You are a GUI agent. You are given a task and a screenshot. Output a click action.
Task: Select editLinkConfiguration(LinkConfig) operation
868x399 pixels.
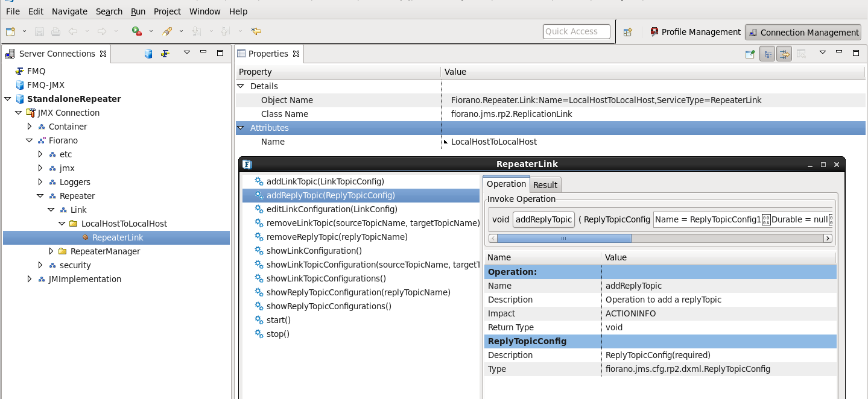pos(332,209)
